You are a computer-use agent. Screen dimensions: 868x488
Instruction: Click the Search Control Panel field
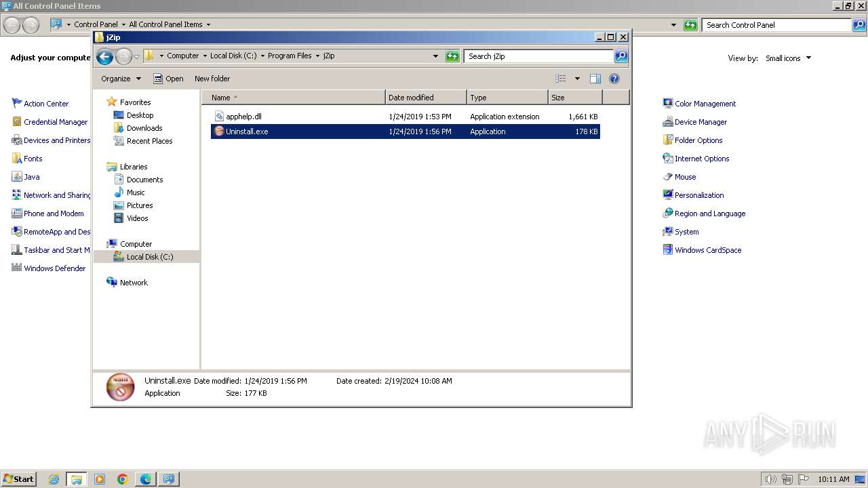click(776, 25)
